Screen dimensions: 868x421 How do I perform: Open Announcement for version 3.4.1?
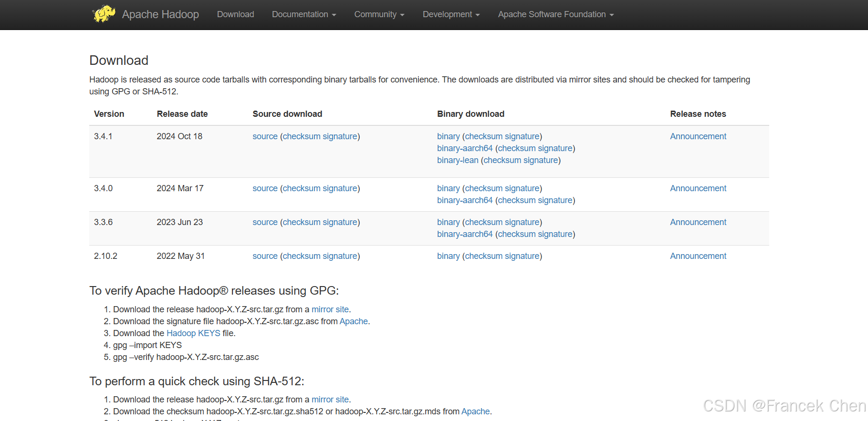(698, 136)
